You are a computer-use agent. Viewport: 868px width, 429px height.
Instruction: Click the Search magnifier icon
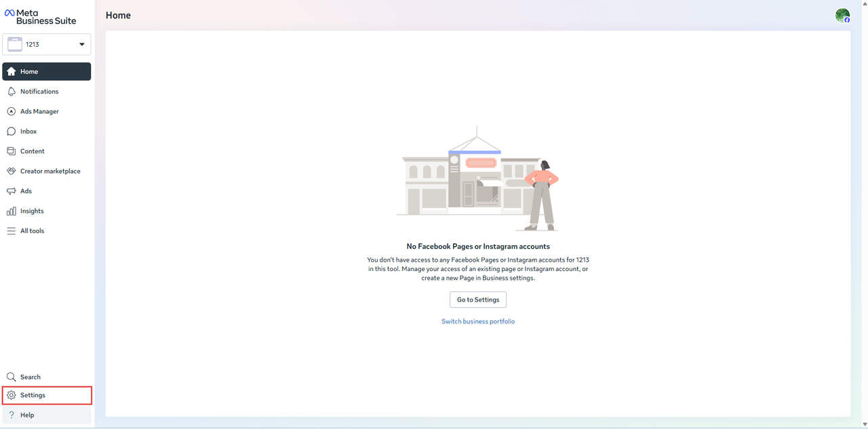[11, 377]
